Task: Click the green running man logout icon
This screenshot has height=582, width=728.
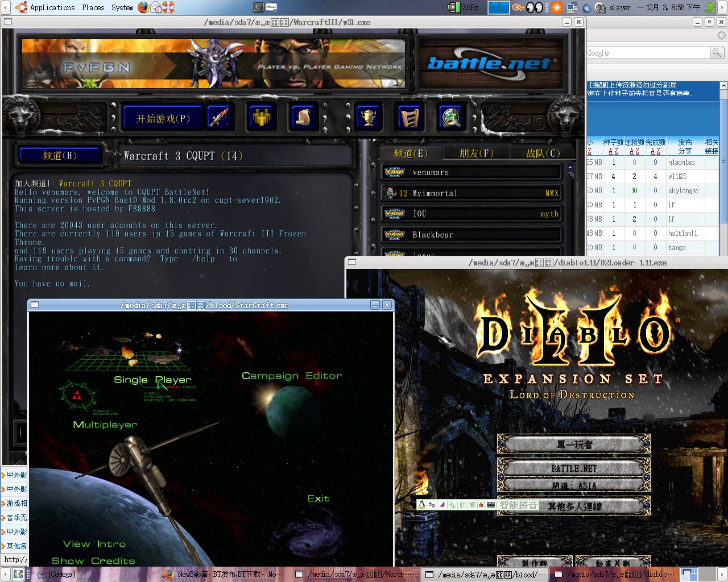Action: pos(710,7)
